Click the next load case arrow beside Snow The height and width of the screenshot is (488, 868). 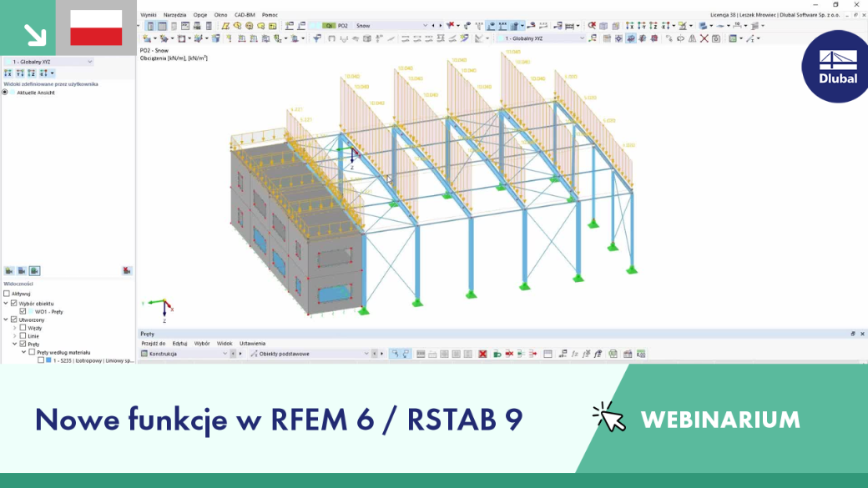point(441,26)
